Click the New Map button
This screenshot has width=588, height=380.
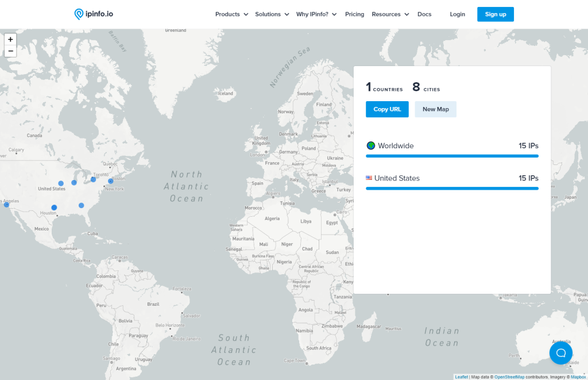click(x=435, y=109)
